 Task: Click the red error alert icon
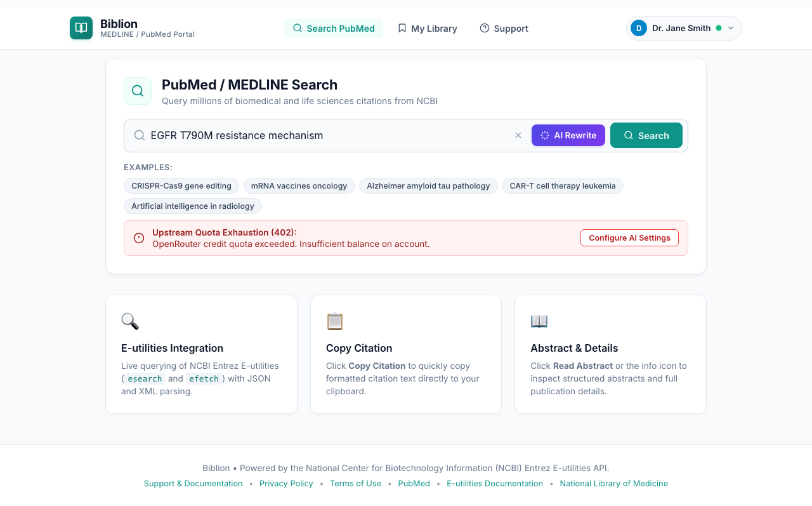click(139, 238)
